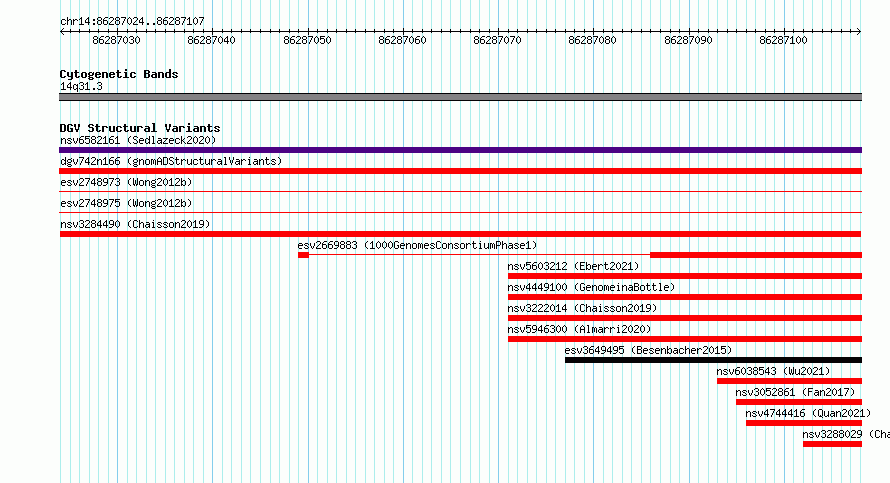This screenshot has width=890, height=483.
Task: Click the red nsv3288029 variant bar
Action: point(833,444)
